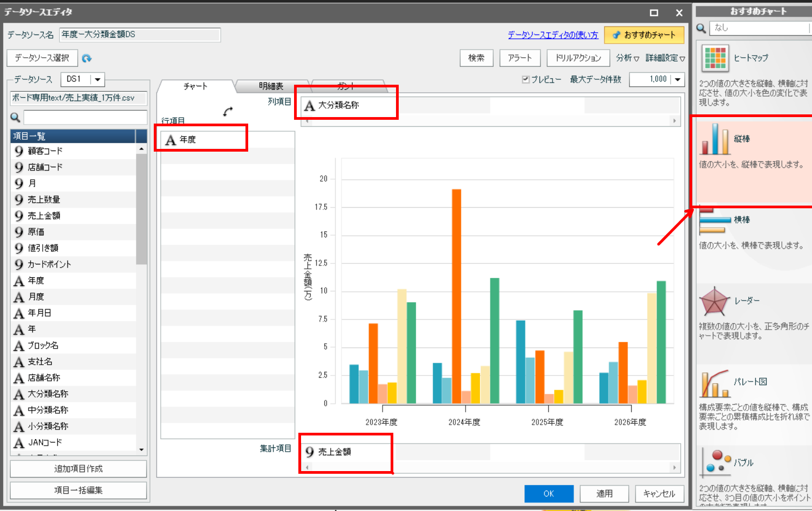Select the パレート図 chart icon
This screenshot has height=511, width=812.
[715, 383]
